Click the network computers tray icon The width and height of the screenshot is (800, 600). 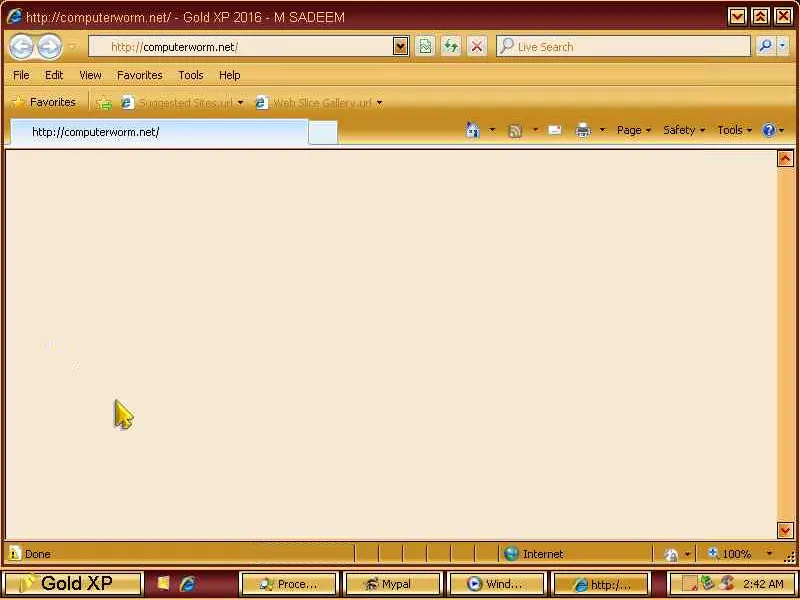click(708, 583)
